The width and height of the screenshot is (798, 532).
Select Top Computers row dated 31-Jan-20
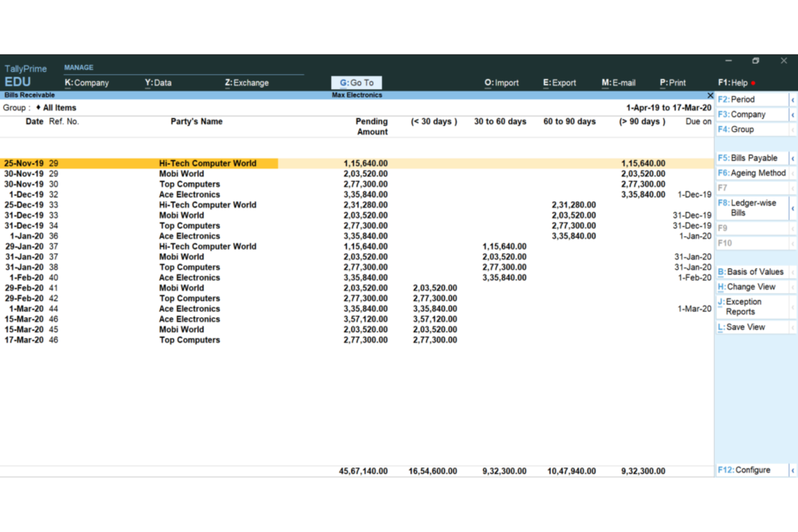pyautogui.click(x=356, y=267)
